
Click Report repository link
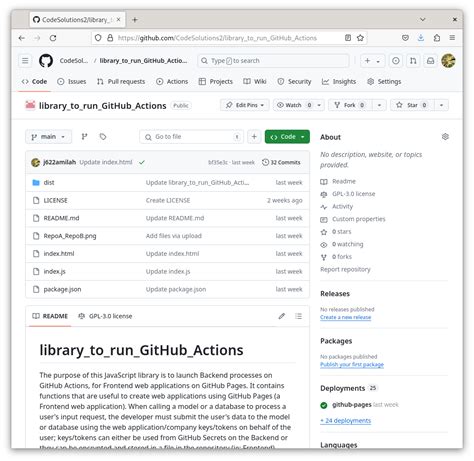345,269
